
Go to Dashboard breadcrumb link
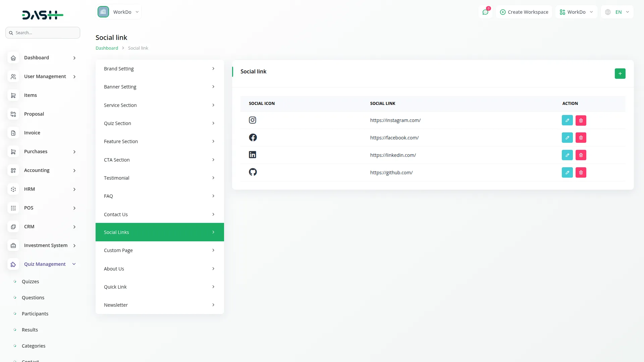(107, 48)
